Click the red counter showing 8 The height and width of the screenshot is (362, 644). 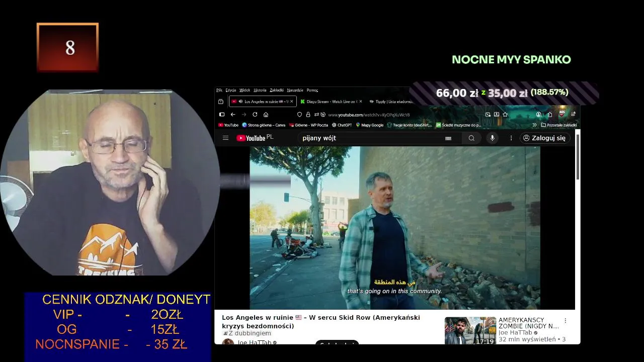click(67, 47)
